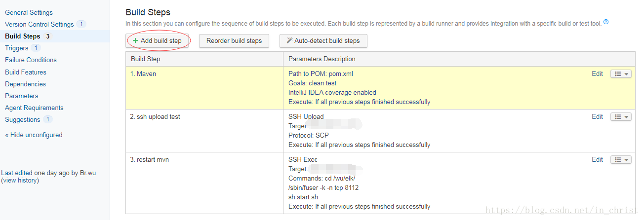Click Add build step button
This screenshot has height=220, width=644.
(x=157, y=40)
